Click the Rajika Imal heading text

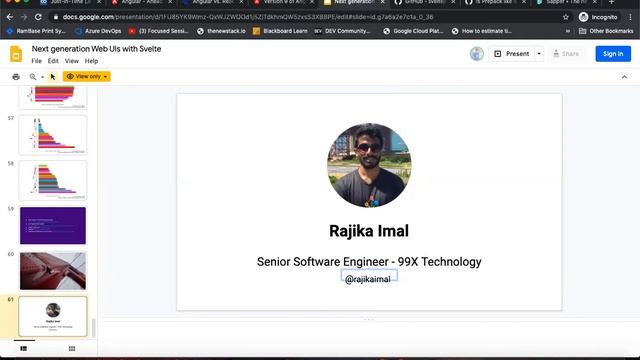click(369, 231)
